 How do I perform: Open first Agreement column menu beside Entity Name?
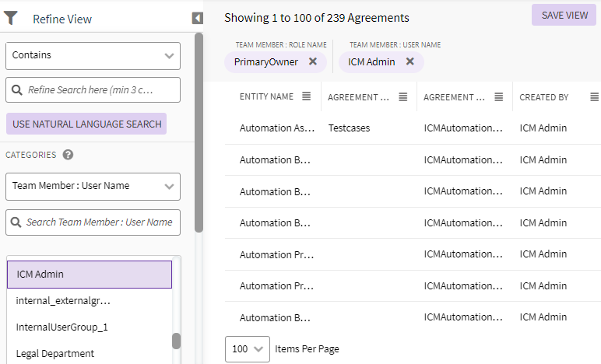[x=403, y=97]
